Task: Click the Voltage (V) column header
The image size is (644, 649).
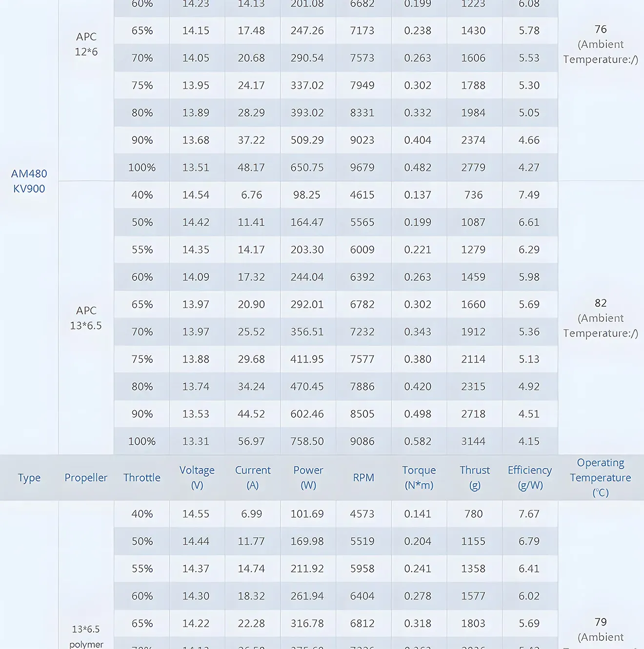Action: click(x=197, y=478)
